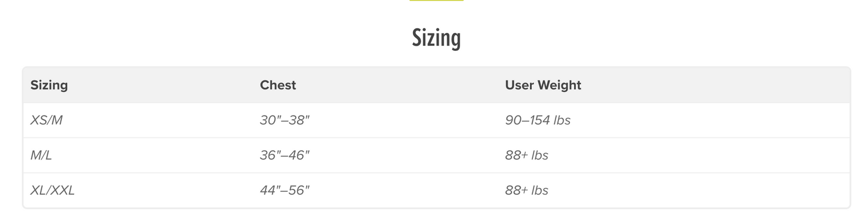Select the Chest column header
The height and width of the screenshot is (219, 868).
(x=278, y=85)
